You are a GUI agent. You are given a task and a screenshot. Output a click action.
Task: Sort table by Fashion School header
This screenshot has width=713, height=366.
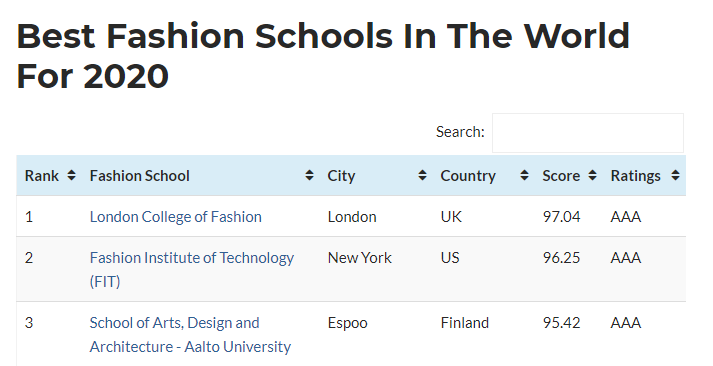(140, 176)
